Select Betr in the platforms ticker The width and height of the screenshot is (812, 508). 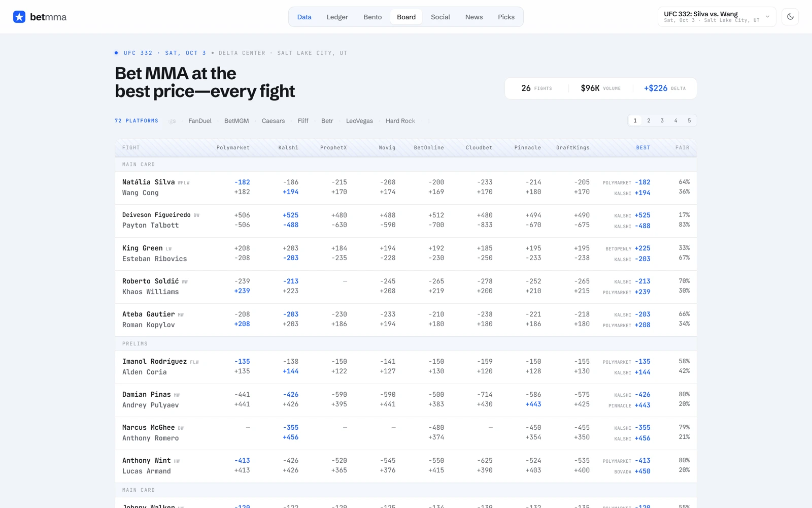pyautogui.click(x=327, y=121)
